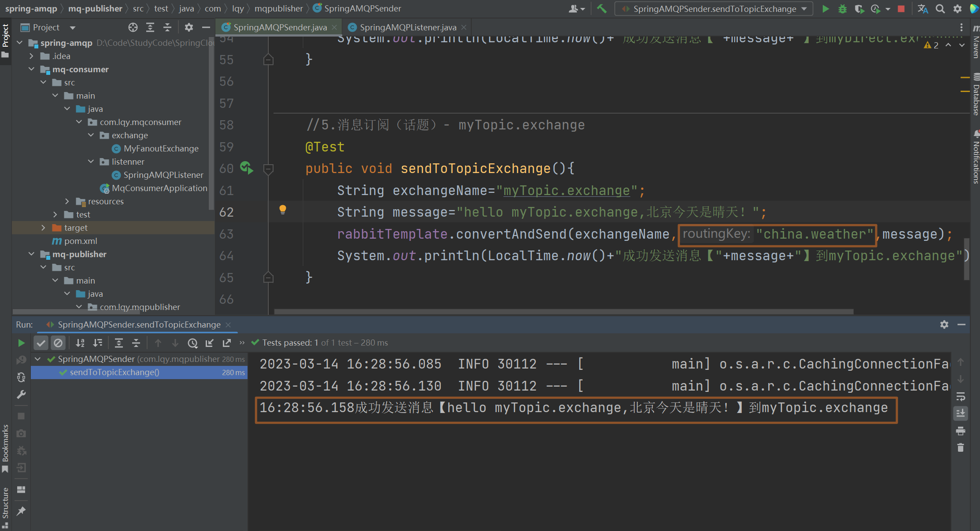This screenshot has height=531, width=980.
Task: Click the intention lightbulb on line 62
Action: pos(283,210)
